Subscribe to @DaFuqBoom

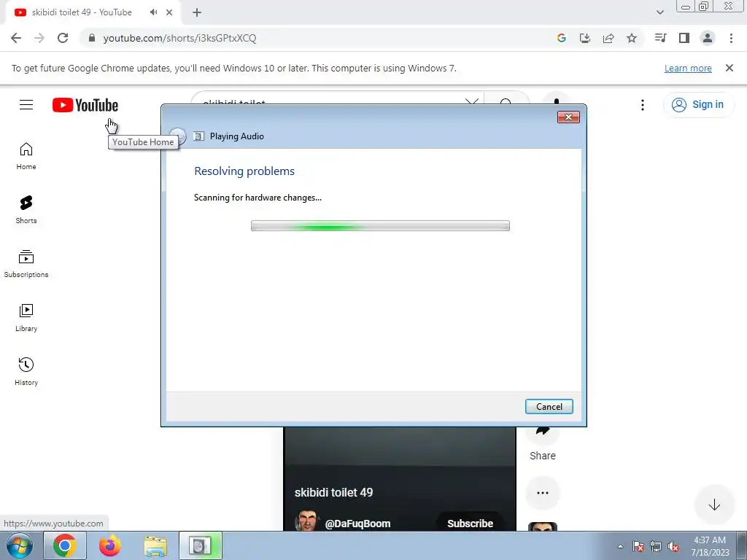click(470, 524)
